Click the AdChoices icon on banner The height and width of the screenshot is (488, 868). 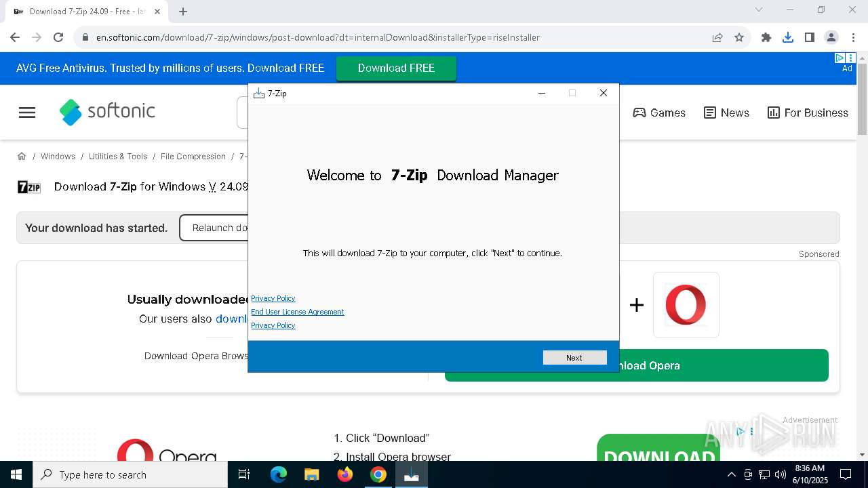click(839, 58)
